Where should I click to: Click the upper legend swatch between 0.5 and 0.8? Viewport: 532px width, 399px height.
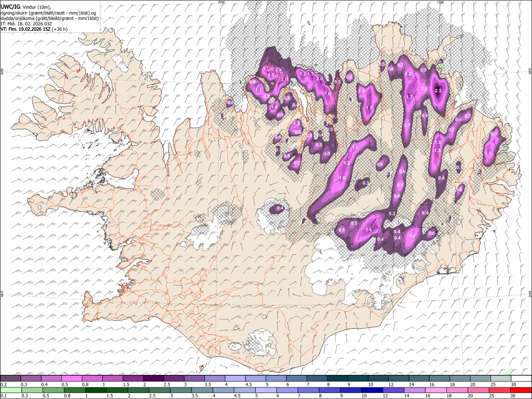point(72,378)
